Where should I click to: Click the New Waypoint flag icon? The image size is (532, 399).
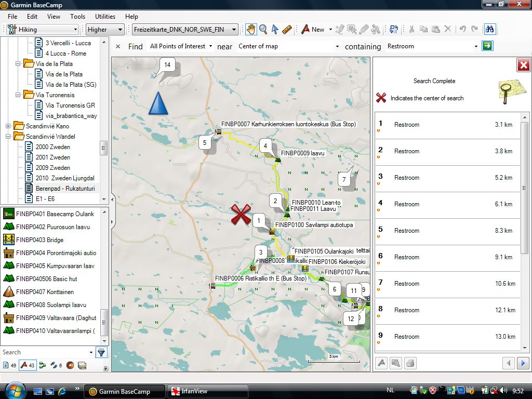tap(307, 30)
